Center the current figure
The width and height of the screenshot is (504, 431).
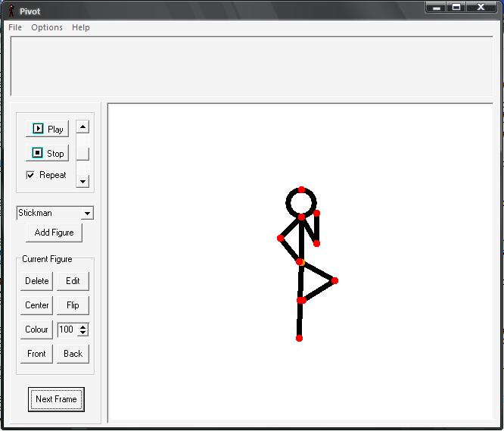click(x=36, y=305)
